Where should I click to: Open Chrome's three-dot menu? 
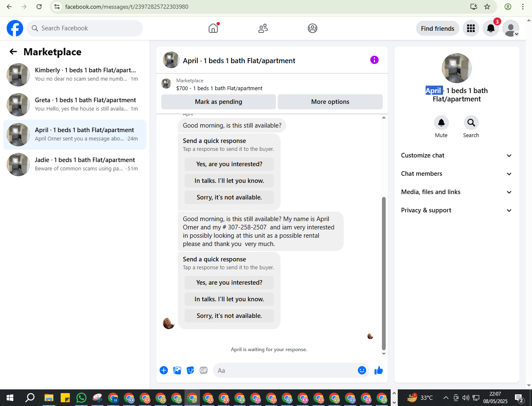point(523,7)
